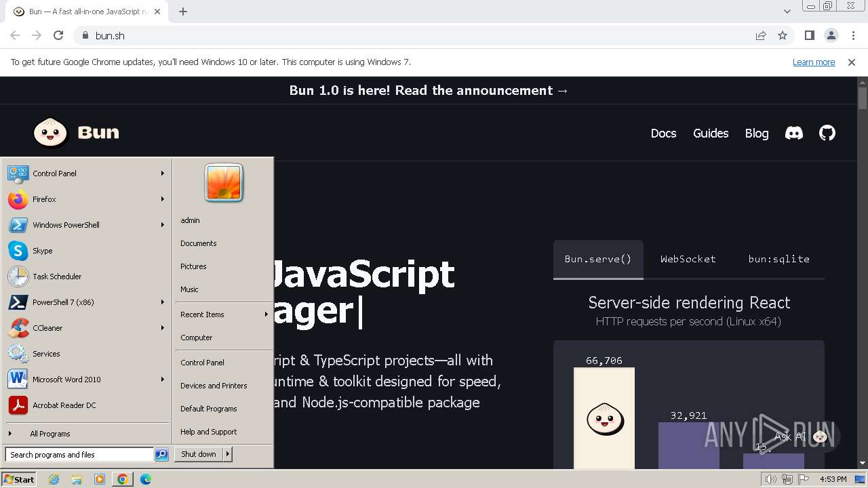Open Music from Start menu
This screenshot has width=868, height=488.
[223, 289]
